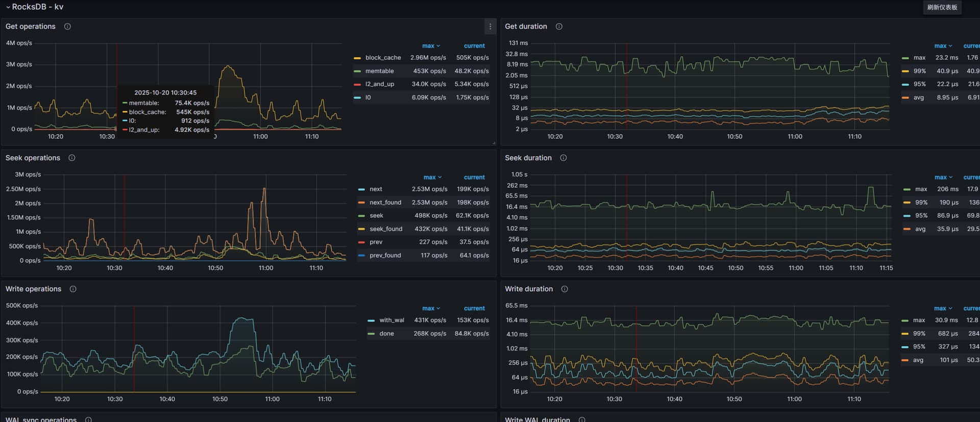Click the current column header in Seek operations
This screenshot has height=422, width=980.
click(x=474, y=177)
